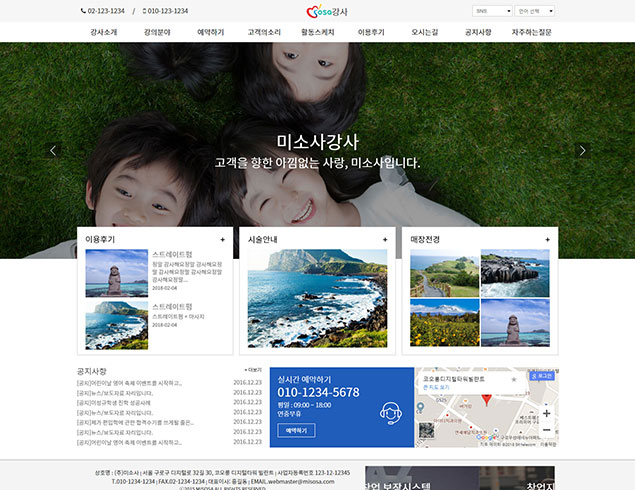Click 더보기 beside notices heading
This screenshot has height=490, width=635.
[254, 370]
